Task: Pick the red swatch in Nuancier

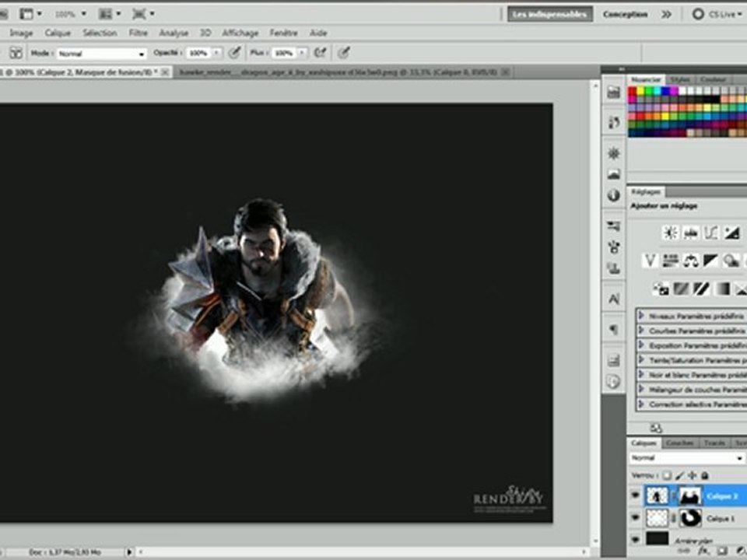Action: point(632,91)
